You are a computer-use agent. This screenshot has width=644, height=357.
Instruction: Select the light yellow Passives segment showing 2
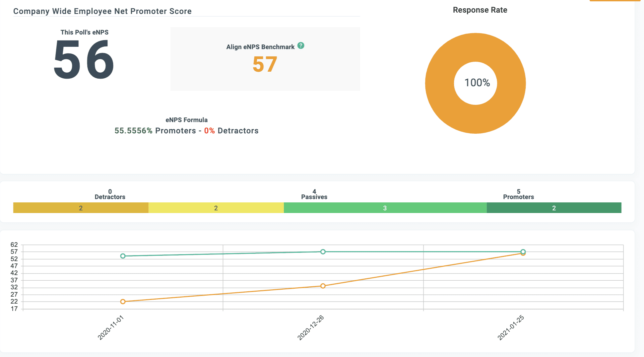[216, 208]
